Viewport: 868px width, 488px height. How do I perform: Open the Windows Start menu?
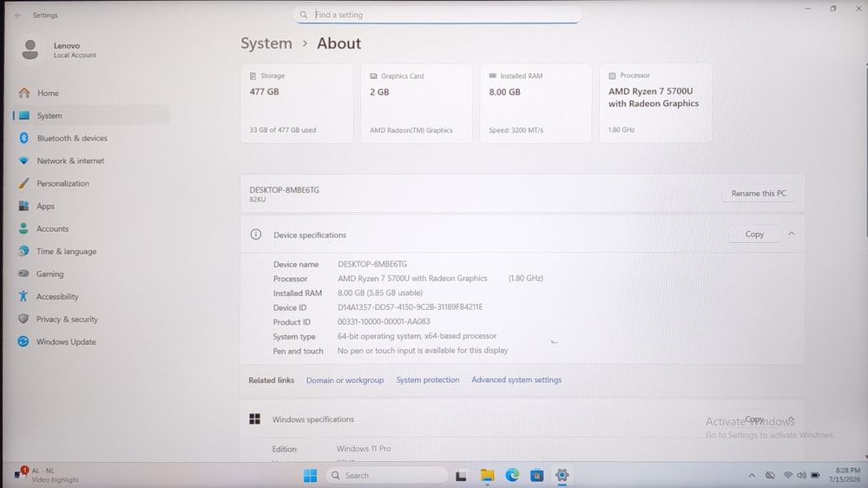tap(311, 475)
